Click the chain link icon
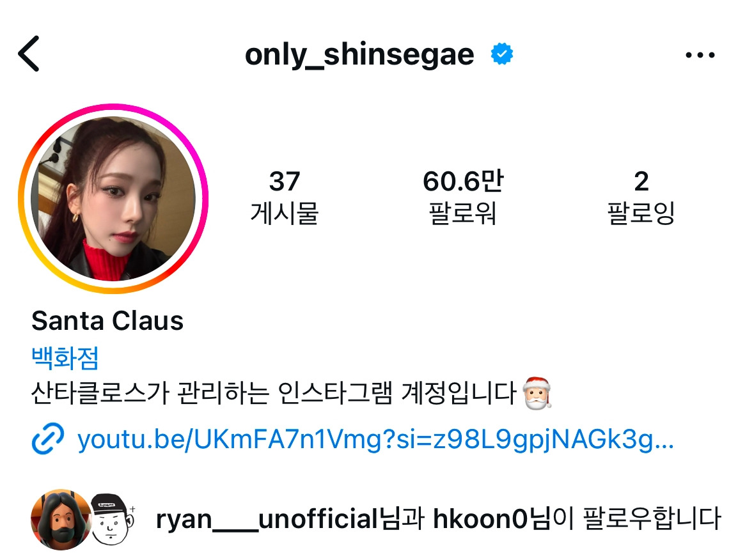Viewport: 754px width, 560px height. coord(47,439)
